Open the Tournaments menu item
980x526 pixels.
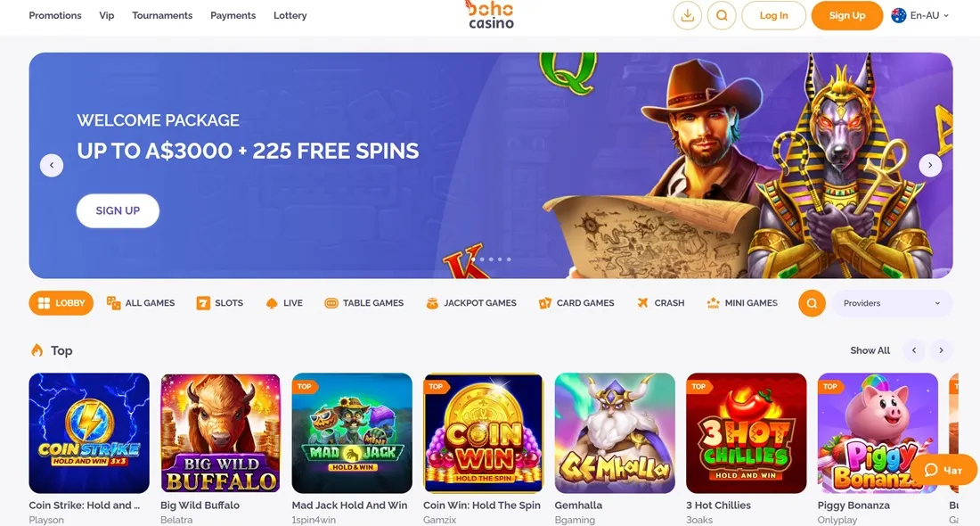[162, 16]
